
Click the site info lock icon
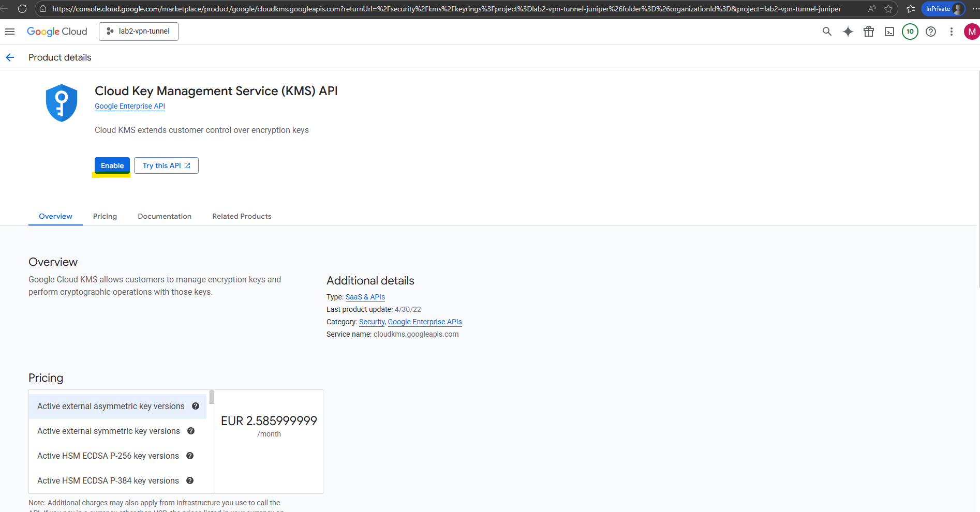(43, 9)
